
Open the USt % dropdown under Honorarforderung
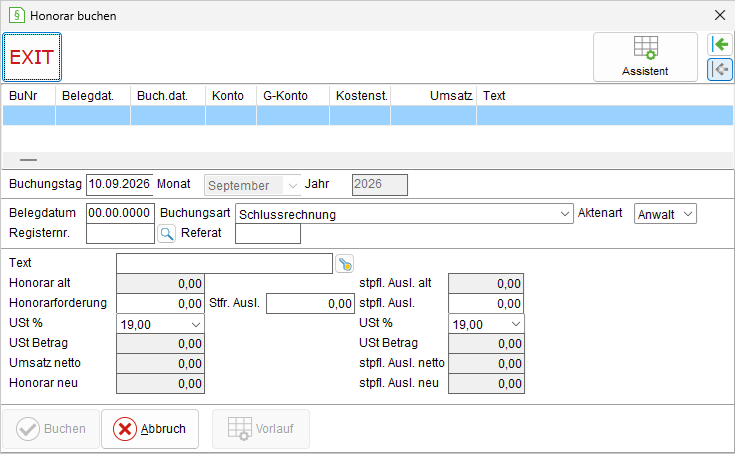point(160,324)
